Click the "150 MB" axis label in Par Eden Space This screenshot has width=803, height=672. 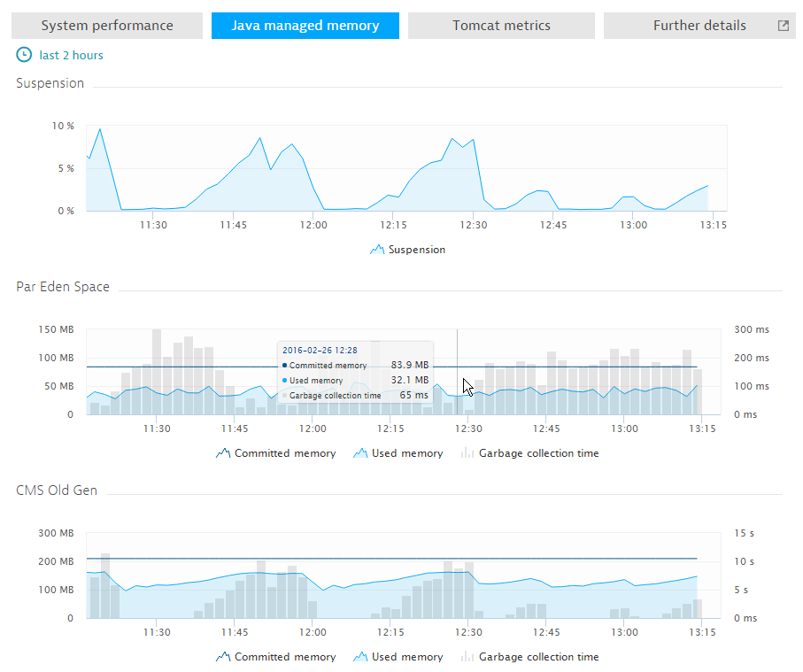[56, 329]
